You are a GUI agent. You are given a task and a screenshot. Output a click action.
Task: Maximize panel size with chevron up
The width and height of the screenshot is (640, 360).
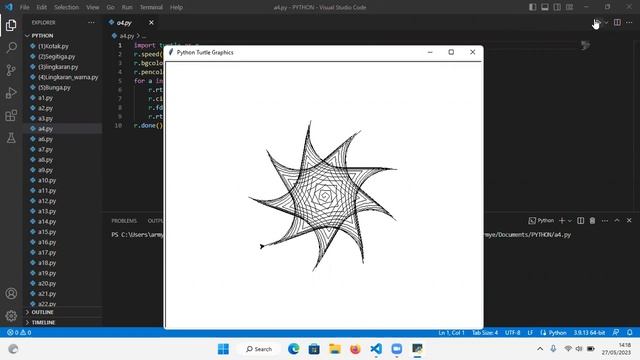pos(617,220)
